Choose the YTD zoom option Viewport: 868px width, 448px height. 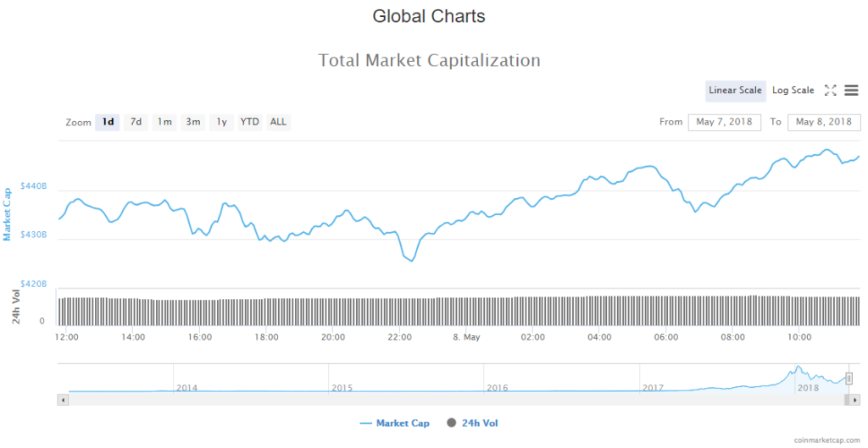tap(249, 122)
